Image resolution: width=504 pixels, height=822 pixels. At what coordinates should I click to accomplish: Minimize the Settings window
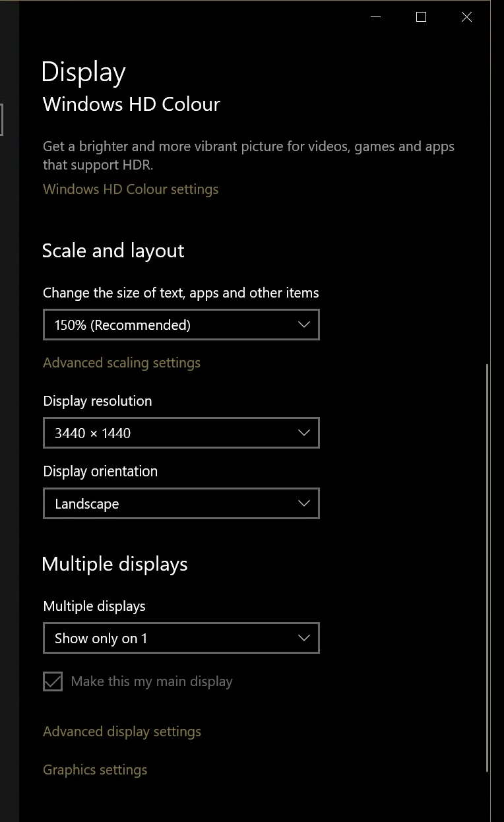(376, 17)
